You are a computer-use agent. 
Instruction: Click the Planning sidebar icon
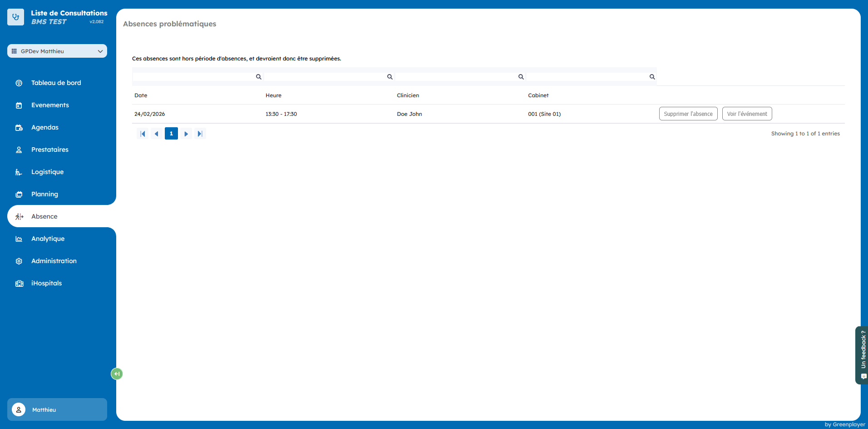pyautogui.click(x=19, y=195)
